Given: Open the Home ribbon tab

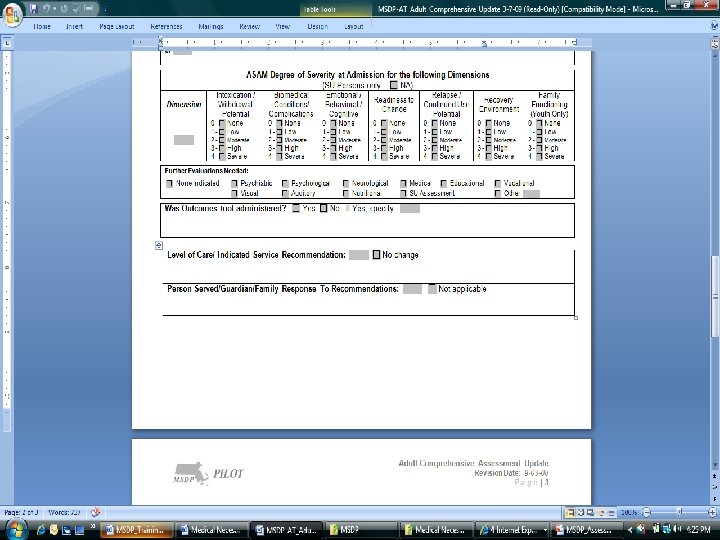Looking at the screenshot, I should [x=42, y=27].
